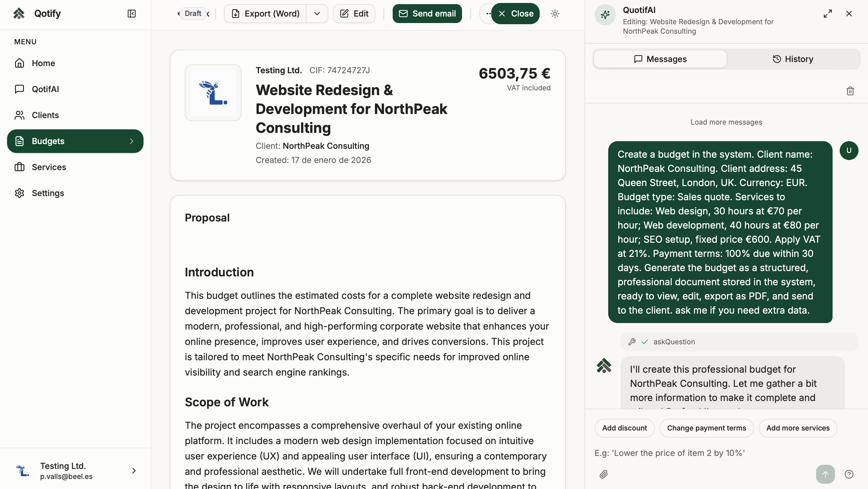
Task: Expand the QuotifAI panel to fullscreen
Action: click(828, 14)
